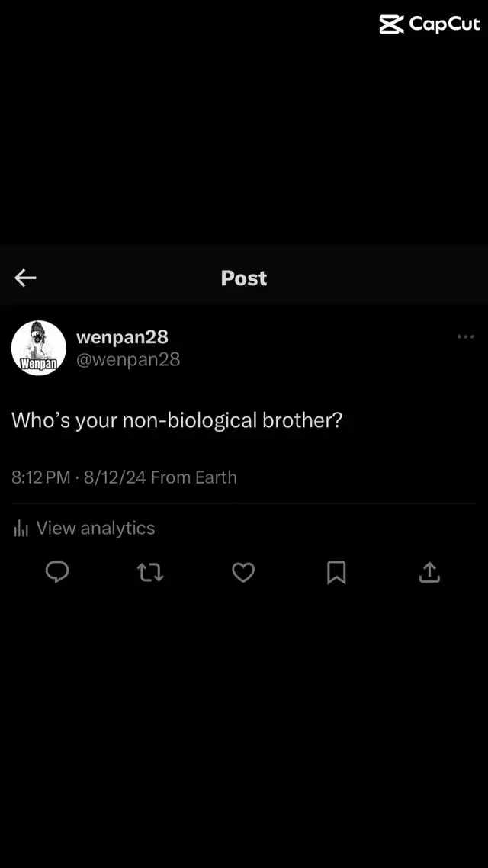Open the View analytics link
Viewport: 488px width, 868px height.
click(x=95, y=528)
